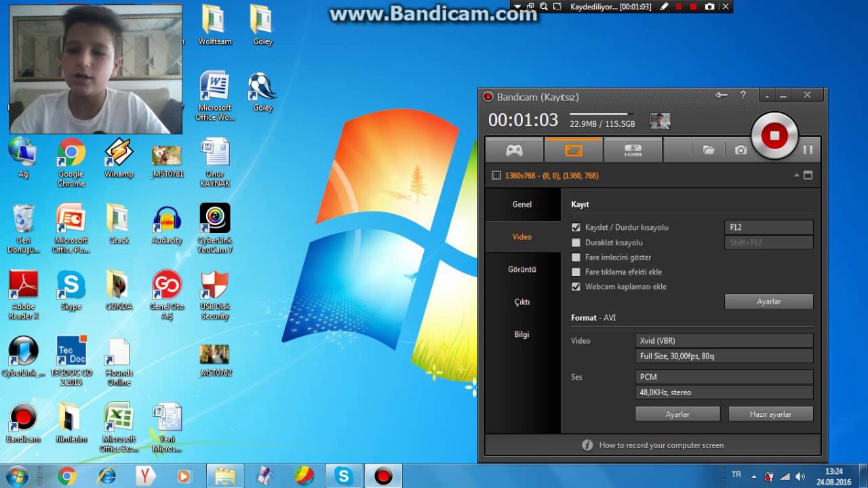Screen dimensions: 868x488
Task: Click the screenshot camera icon in Bandicam
Action: (741, 150)
